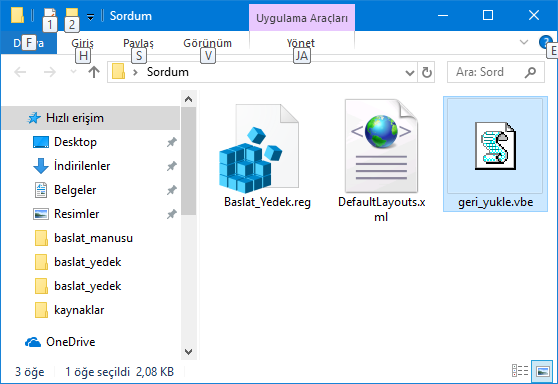
Task: Click the Sordum breadcrumb in the address bar
Action: (168, 72)
